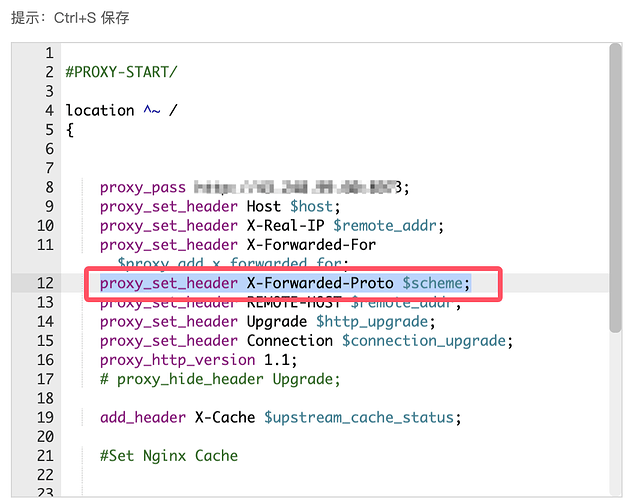
Task: Click the #Set Nginx Cache comment
Action: click(x=168, y=455)
